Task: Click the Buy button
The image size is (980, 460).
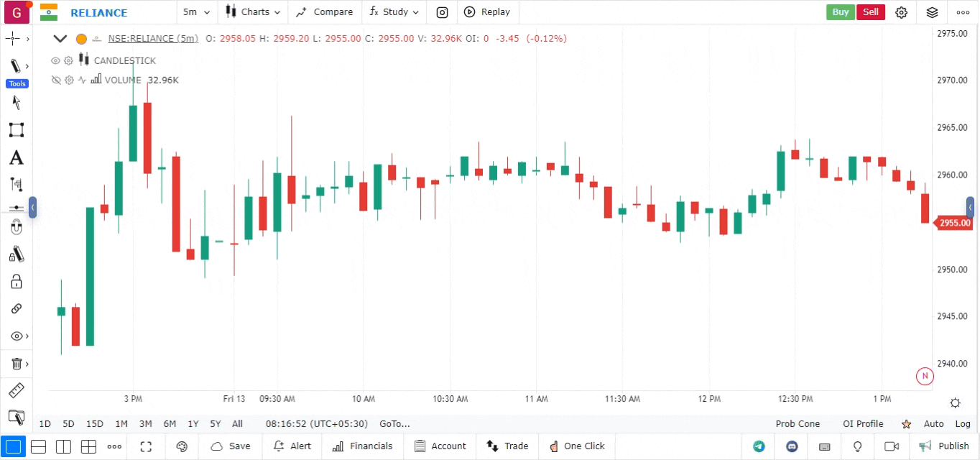Action: pos(840,12)
